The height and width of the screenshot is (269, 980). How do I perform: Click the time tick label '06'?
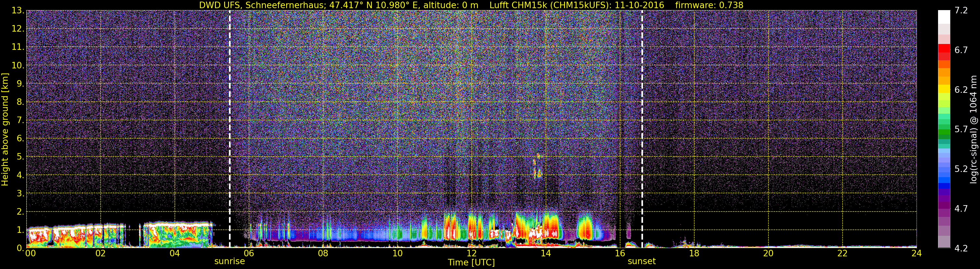(x=249, y=253)
